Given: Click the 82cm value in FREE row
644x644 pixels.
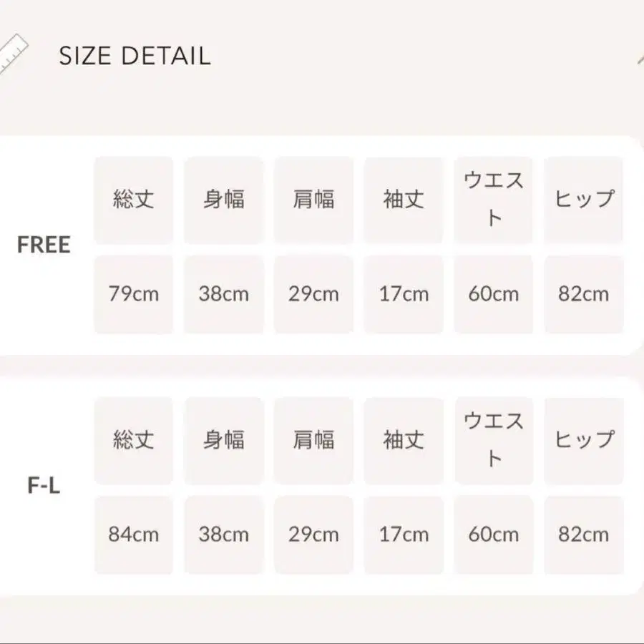Looking at the screenshot, I should [584, 294].
